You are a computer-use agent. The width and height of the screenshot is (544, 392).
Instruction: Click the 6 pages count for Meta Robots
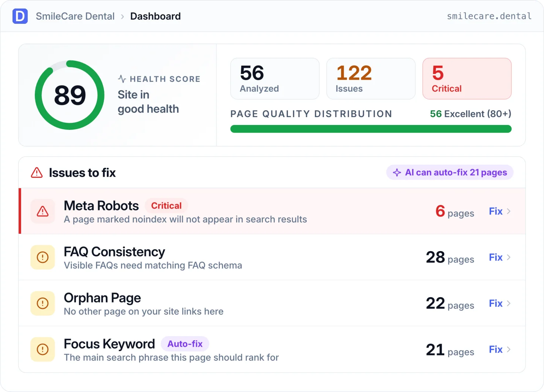(455, 211)
